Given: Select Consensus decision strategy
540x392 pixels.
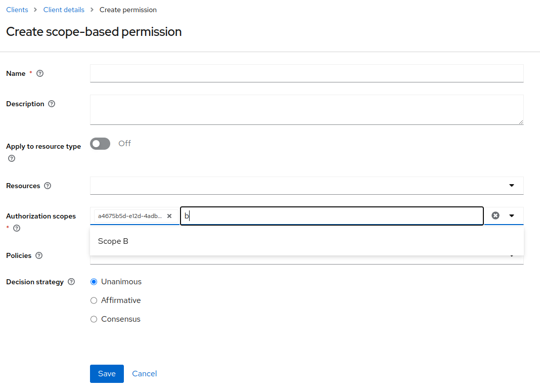Looking at the screenshot, I should point(94,319).
